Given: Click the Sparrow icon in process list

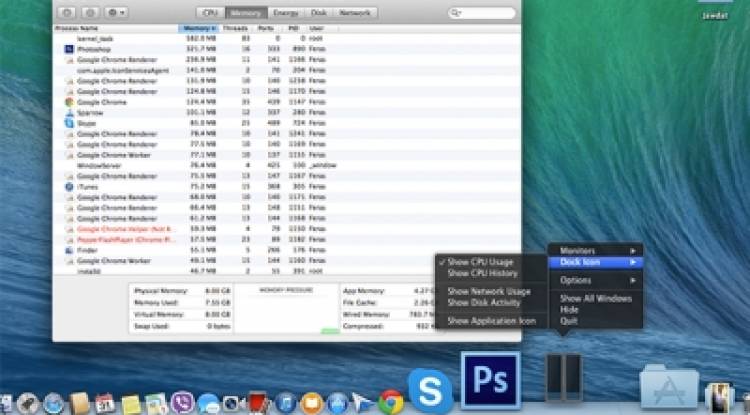Looking at the screenshot, I should (x=69, y=113).
